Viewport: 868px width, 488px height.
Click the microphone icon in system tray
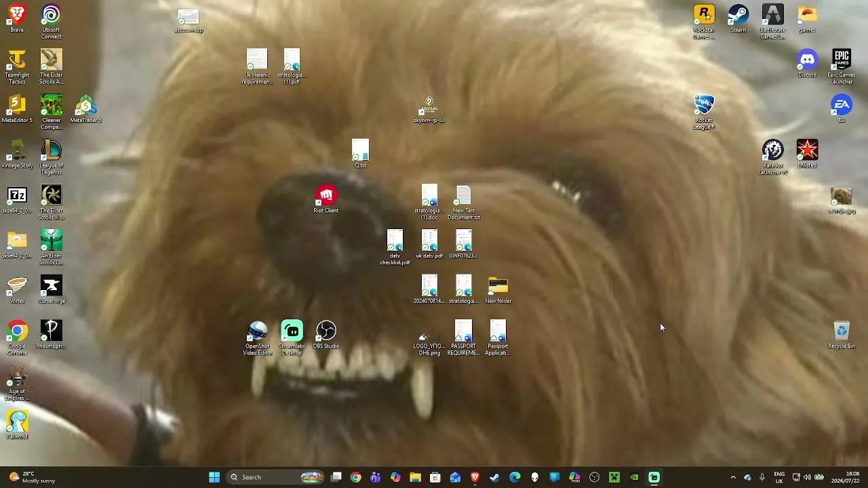(x=762, y=477)
